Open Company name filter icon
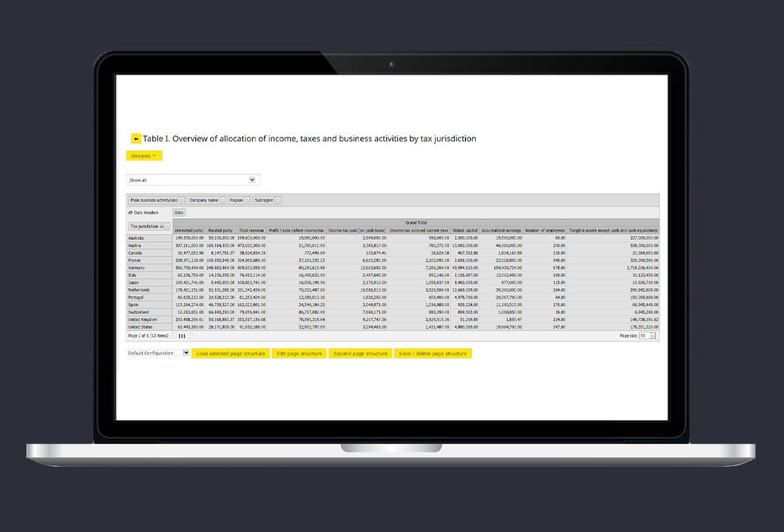784x532 pixels. [x=222, y=200]
